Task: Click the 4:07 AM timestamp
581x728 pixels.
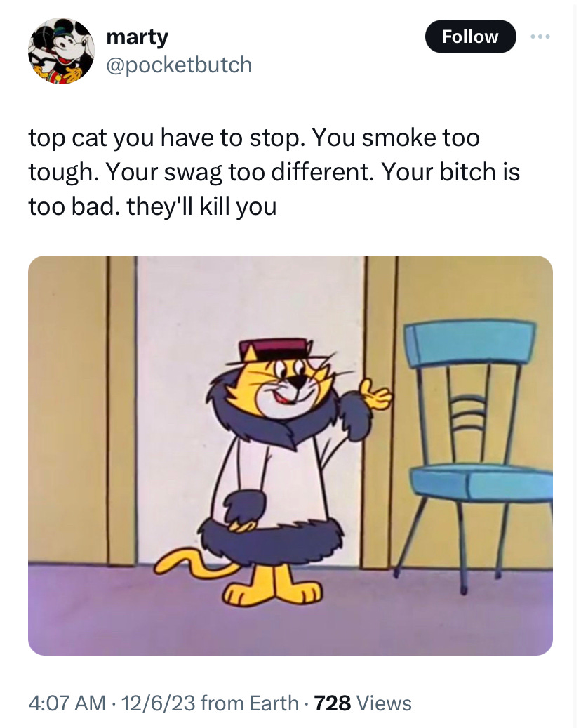Action: coord(67,703)
